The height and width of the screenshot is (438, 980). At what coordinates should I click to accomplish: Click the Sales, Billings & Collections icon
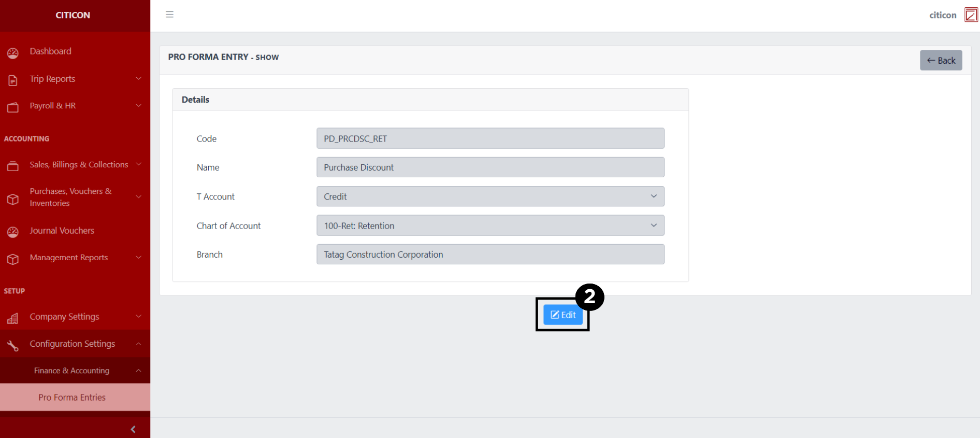(x=13, y=166)
